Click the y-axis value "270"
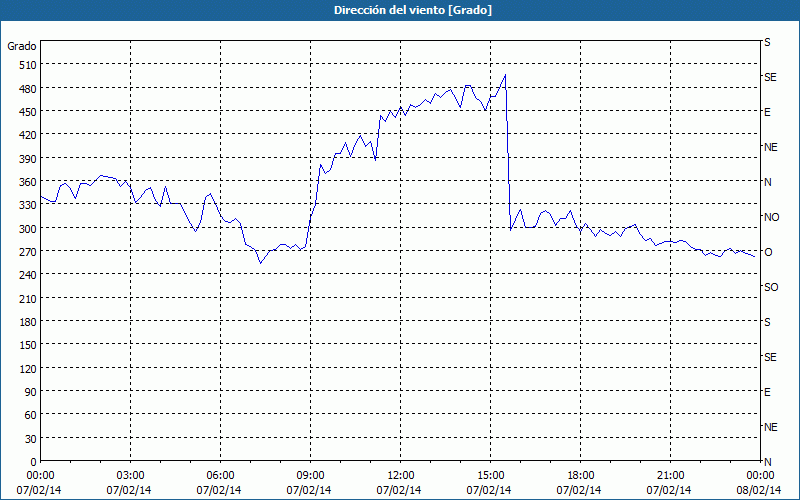 28,252
